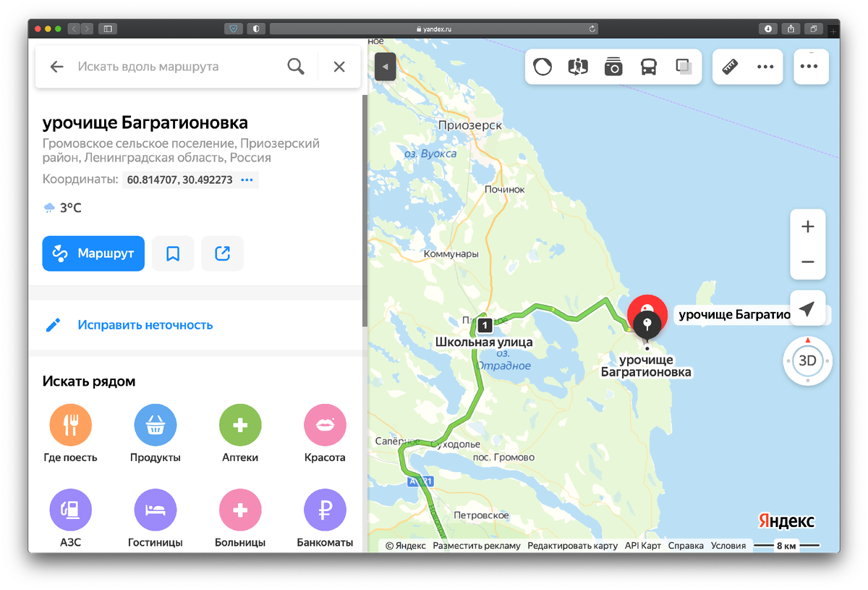Share the location via share icon
The height and width of the screenshot is (590, 868).
tap(222, 253)
